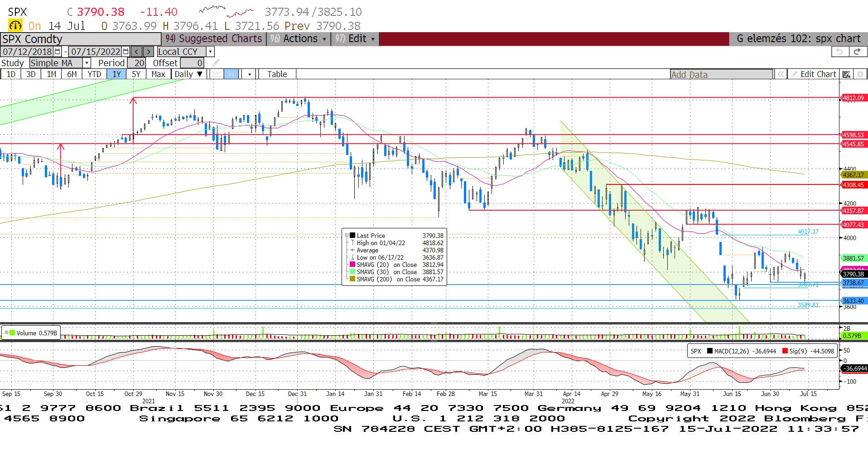Click the Period value field
Screen dimensions: 868x454
coord(136,63)
